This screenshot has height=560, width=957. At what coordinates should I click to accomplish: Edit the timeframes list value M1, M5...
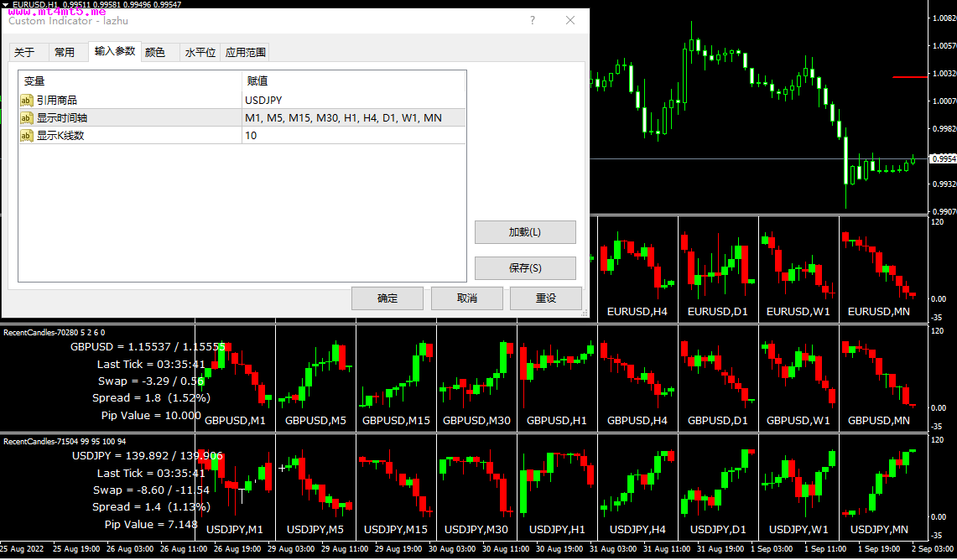click(353, 117)
